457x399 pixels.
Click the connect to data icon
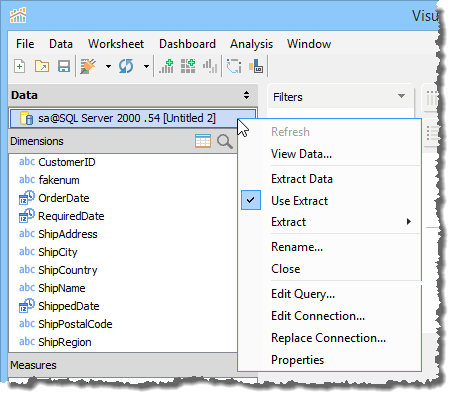coord(88,66)
